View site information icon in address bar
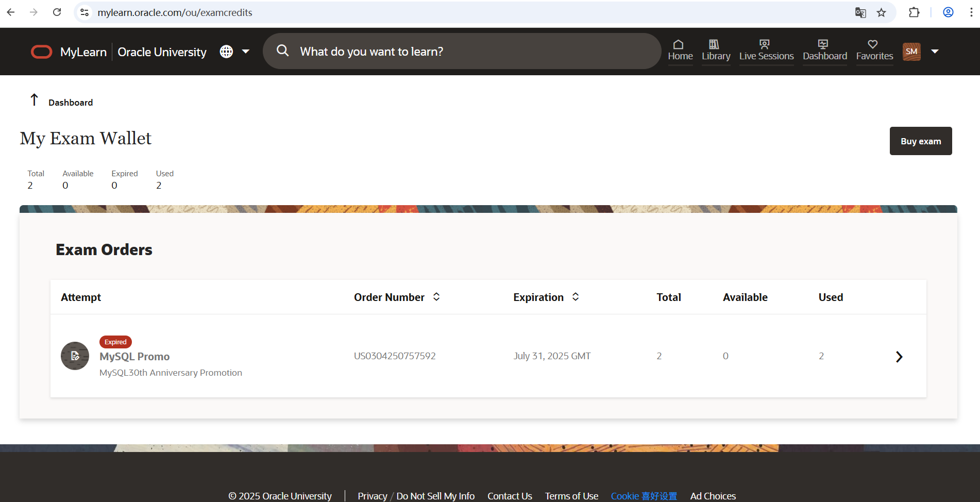The height and width of the screenshot is (502, 980). click(x=85, y=12)
